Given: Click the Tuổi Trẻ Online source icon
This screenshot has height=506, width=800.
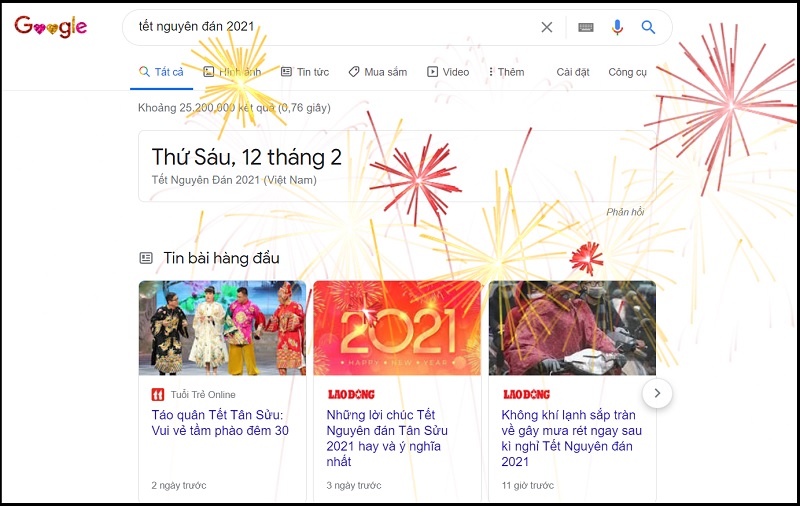Looking at the screenshot, I should 158,394.
